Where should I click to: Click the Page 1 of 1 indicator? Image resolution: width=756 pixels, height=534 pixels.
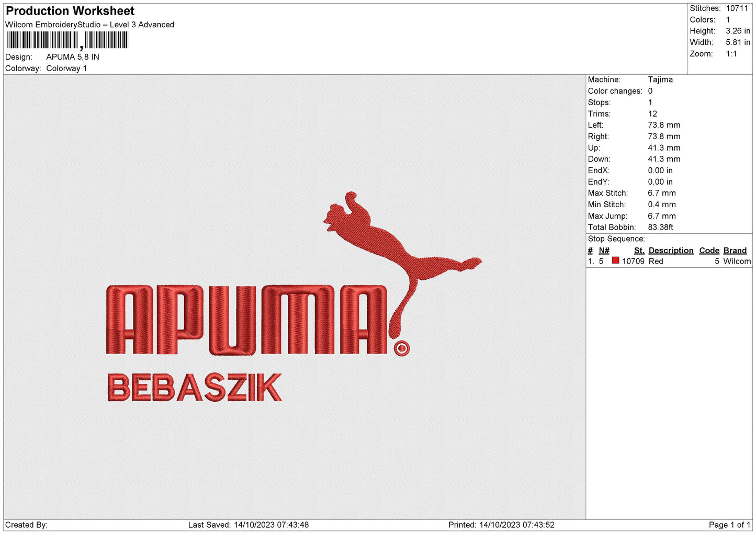(729, 525)
